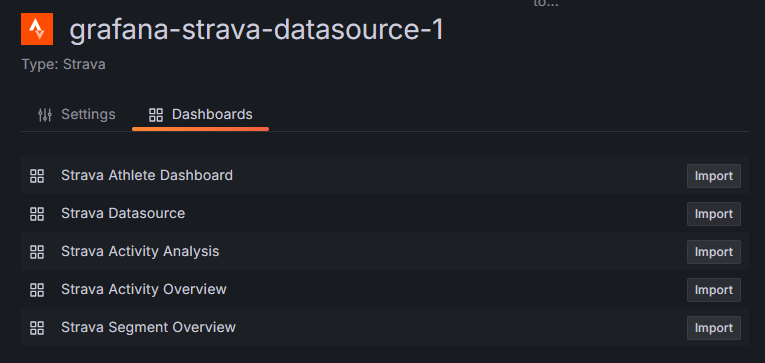Screen dimensions: 765x363
Task: Click grid icon beside Strava Activity Analysis
Action: 37,252
